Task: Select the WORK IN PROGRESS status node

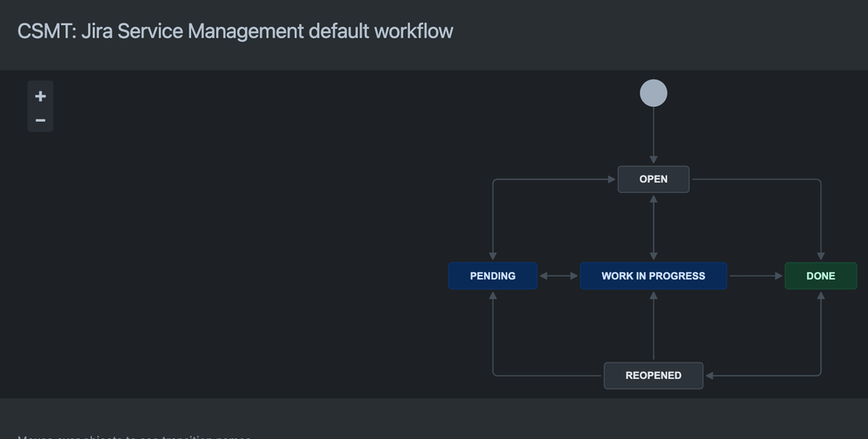Action: 653,276
